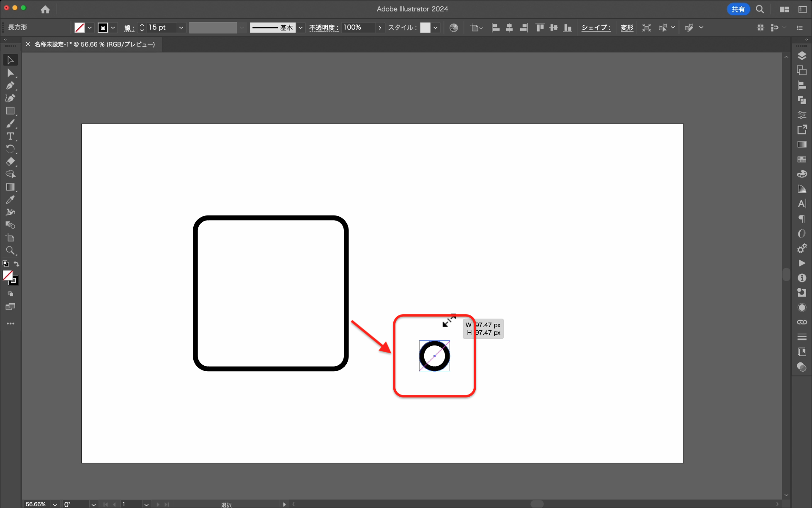Open the Info panel icon

tap(801, 278)
